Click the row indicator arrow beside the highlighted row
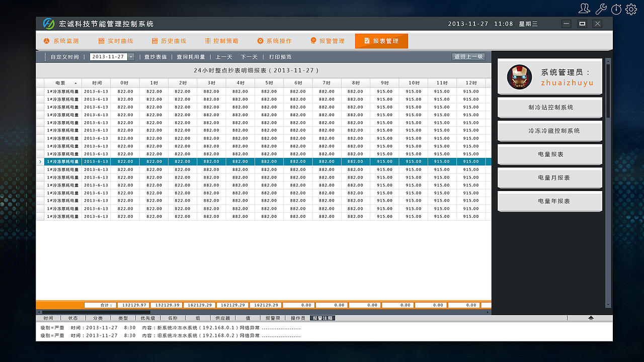The width and height of the screenshot is (644, 362). point(40,161)
